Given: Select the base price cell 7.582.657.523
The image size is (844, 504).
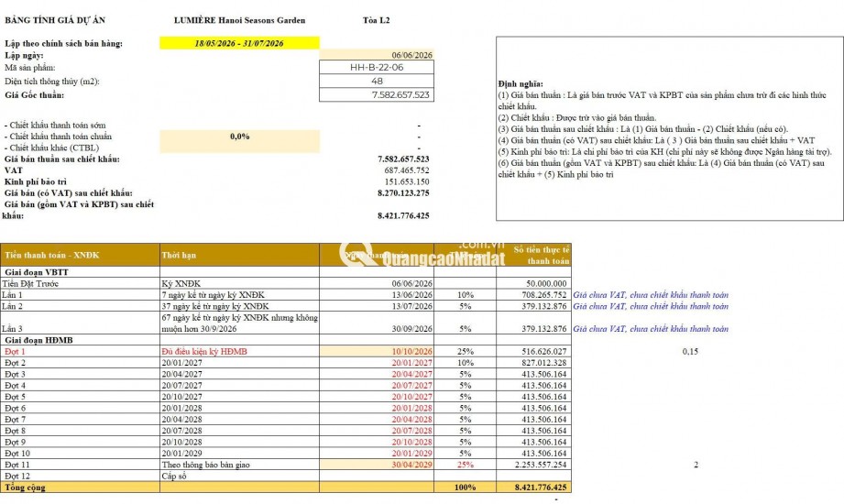Looking at the screenshot, I should point(377,94).
